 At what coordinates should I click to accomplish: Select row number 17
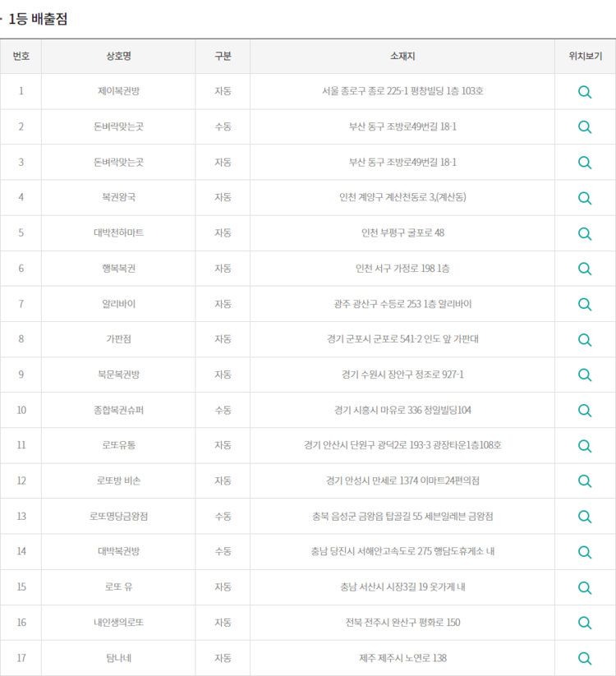(x=21, y=657)
